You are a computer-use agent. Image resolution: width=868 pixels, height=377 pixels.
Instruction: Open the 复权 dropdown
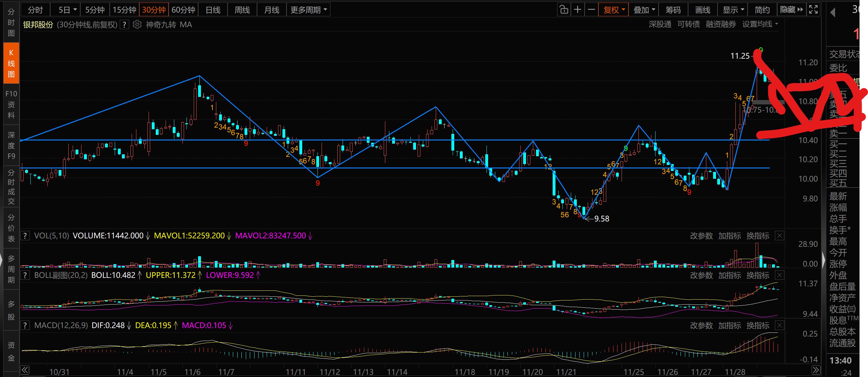click(613, 10)
